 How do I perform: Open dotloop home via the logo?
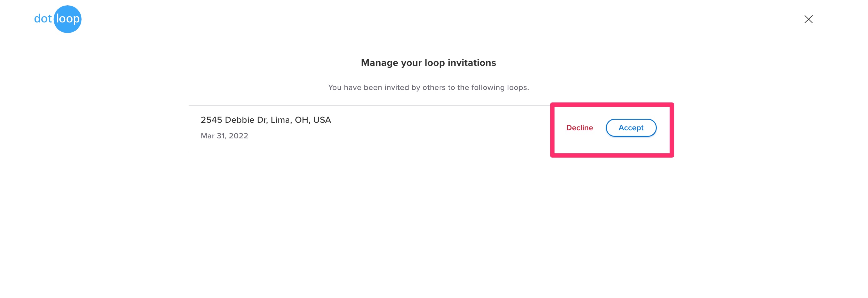(x=58, y=19)
